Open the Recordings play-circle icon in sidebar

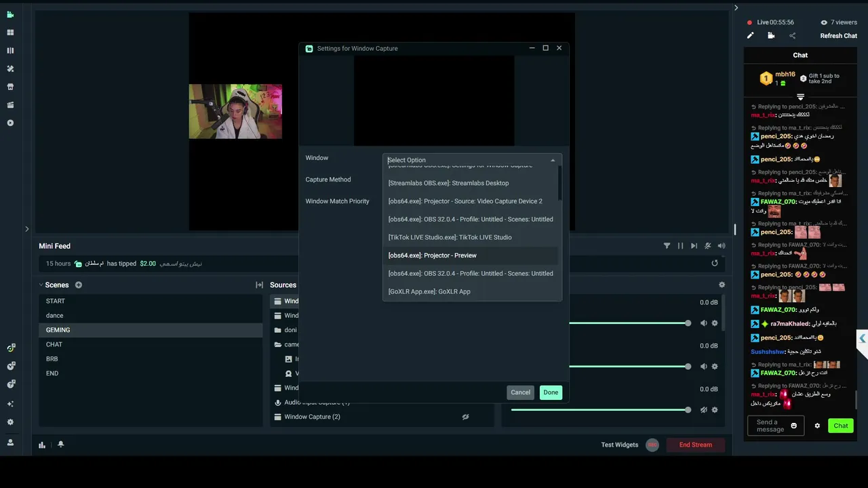[10, 123]
